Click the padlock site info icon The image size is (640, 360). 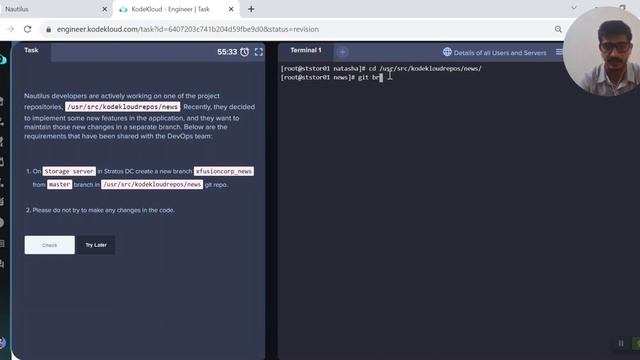click(49, 29)
